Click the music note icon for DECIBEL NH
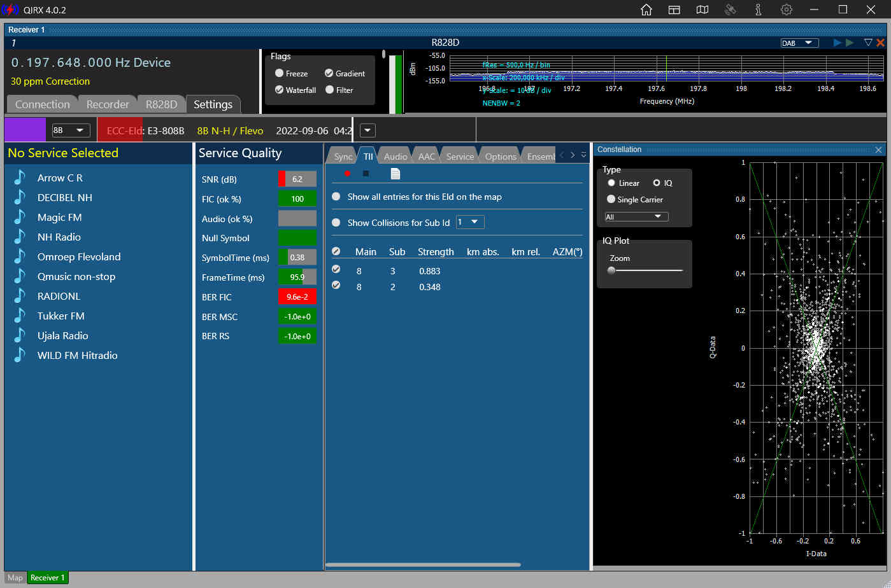The image size is (891, 588). point(20,197)
